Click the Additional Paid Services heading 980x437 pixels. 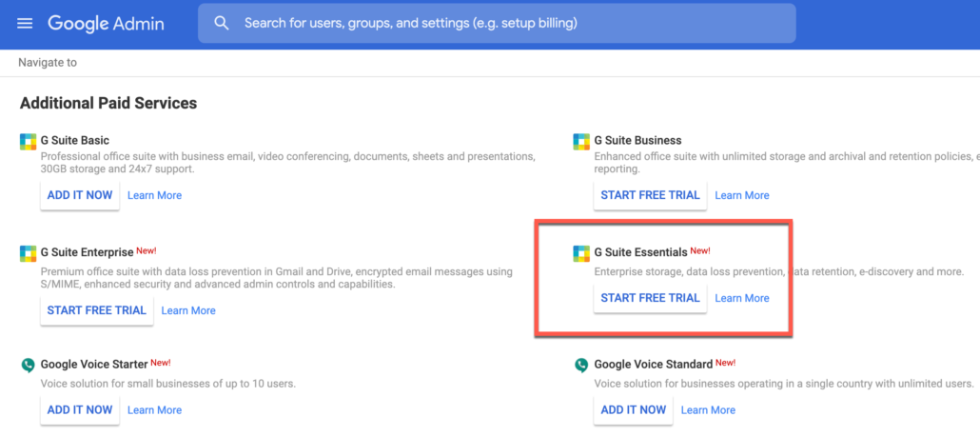pyautogui.click(x=108, y=103)
